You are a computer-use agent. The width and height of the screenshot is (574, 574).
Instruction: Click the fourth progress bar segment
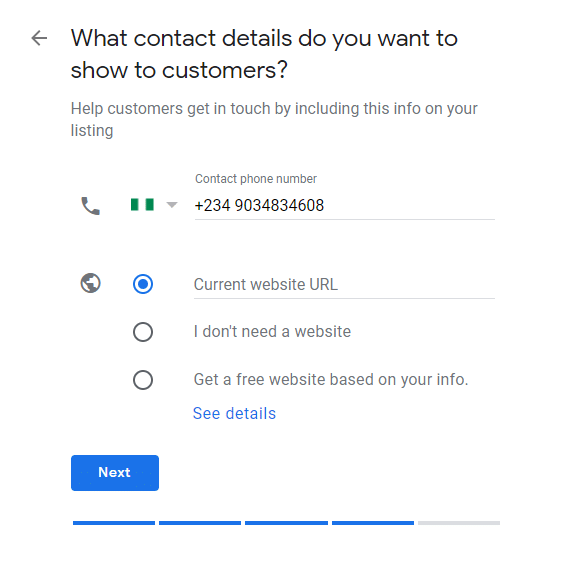[x=373, y=523]
